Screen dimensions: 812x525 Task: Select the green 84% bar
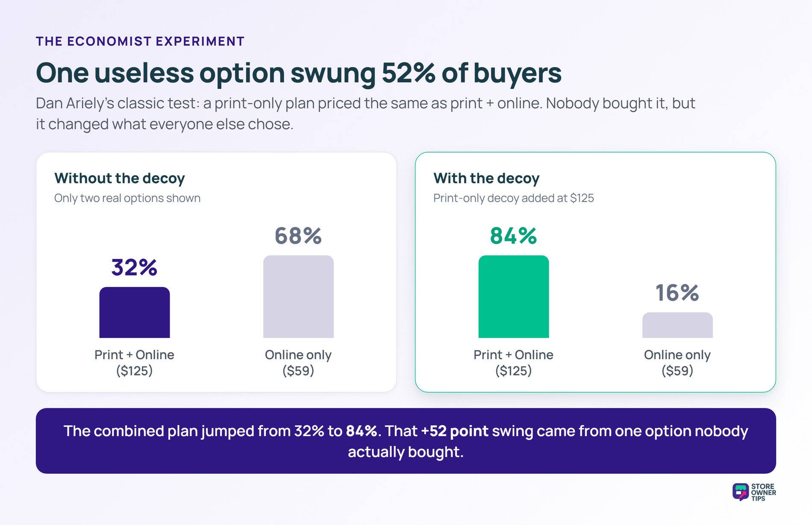pyautogui.click(x=514, y=296)
